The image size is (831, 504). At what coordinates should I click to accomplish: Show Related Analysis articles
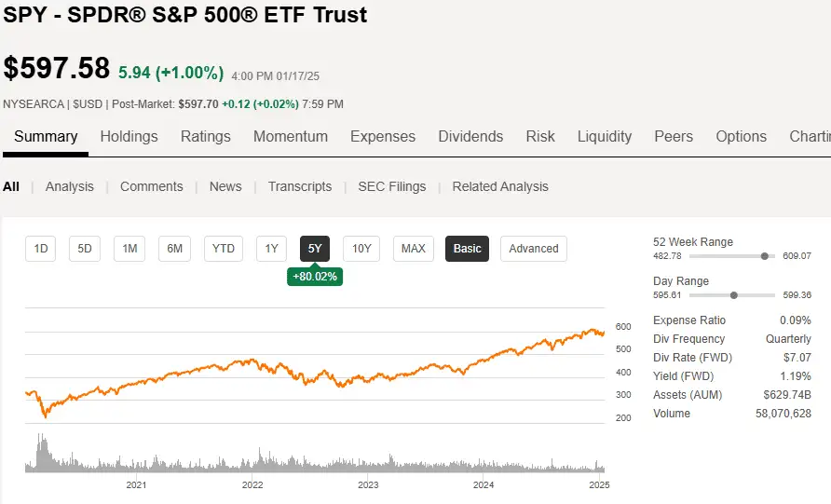point(500,186)
